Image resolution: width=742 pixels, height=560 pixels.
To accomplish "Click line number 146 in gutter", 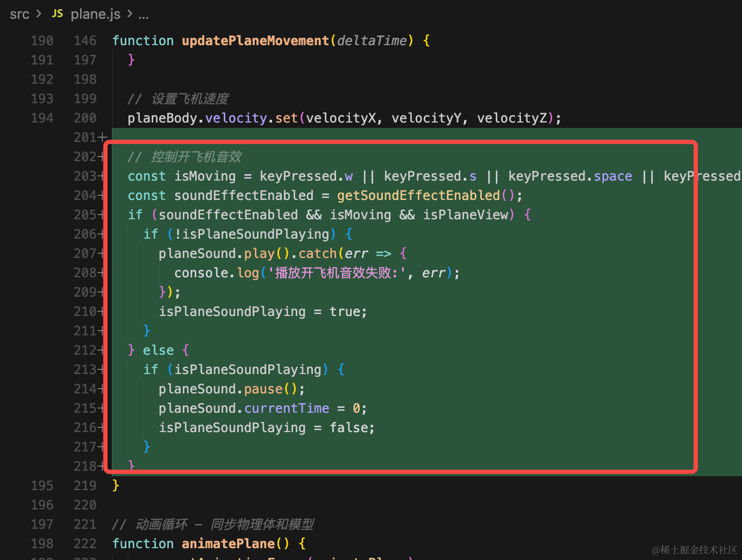I will point(85,41).
